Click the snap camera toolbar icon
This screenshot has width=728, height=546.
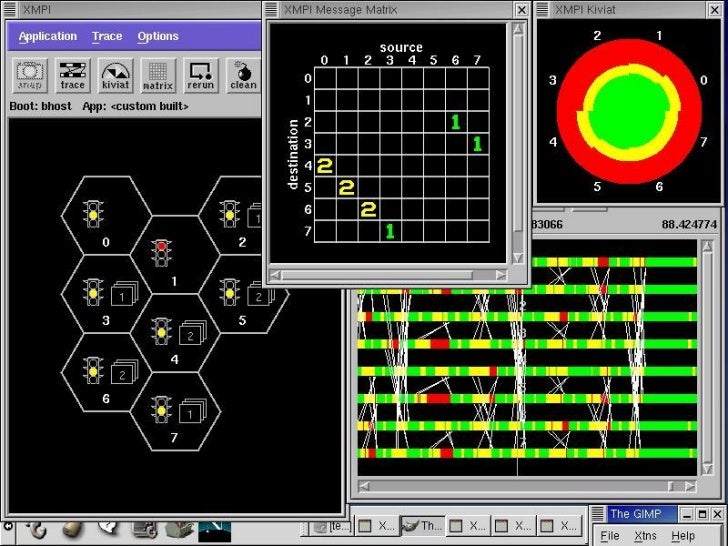30,75
